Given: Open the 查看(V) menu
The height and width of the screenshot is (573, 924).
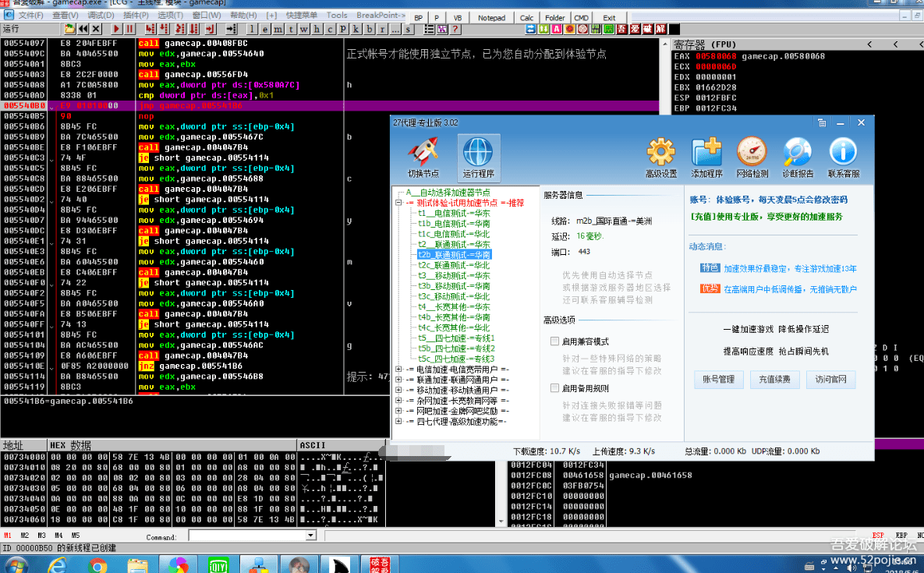Looking at the screenshot, I should pos(65,16).
